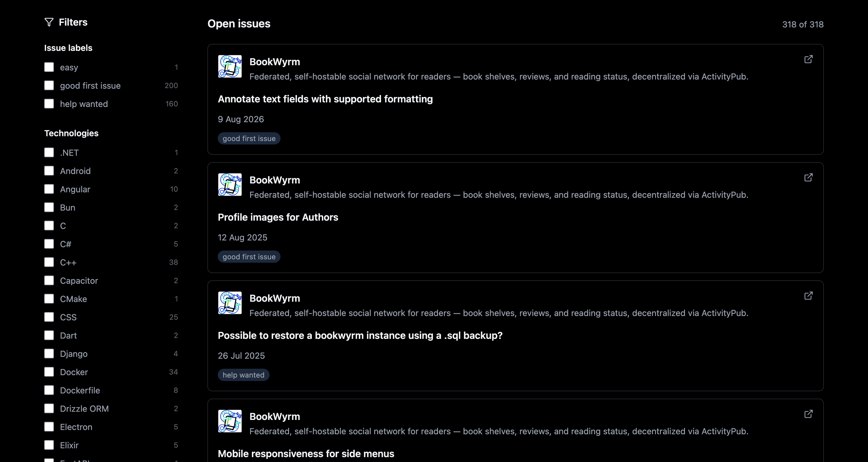Open external link for .sql backup issue
Viewport: 868px width, 462px height.
808,296
